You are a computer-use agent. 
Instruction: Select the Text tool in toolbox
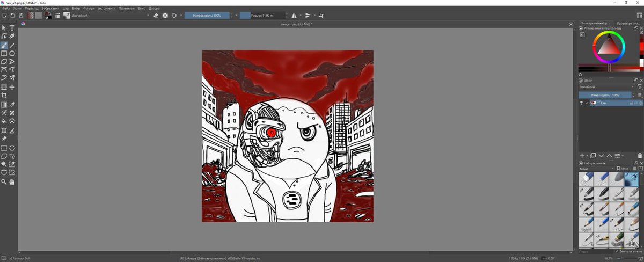point(12,28)
